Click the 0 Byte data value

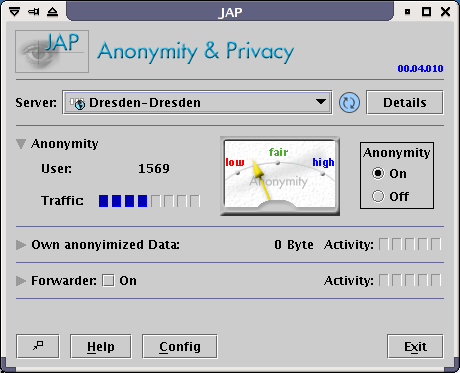click(x=294, y=245)
